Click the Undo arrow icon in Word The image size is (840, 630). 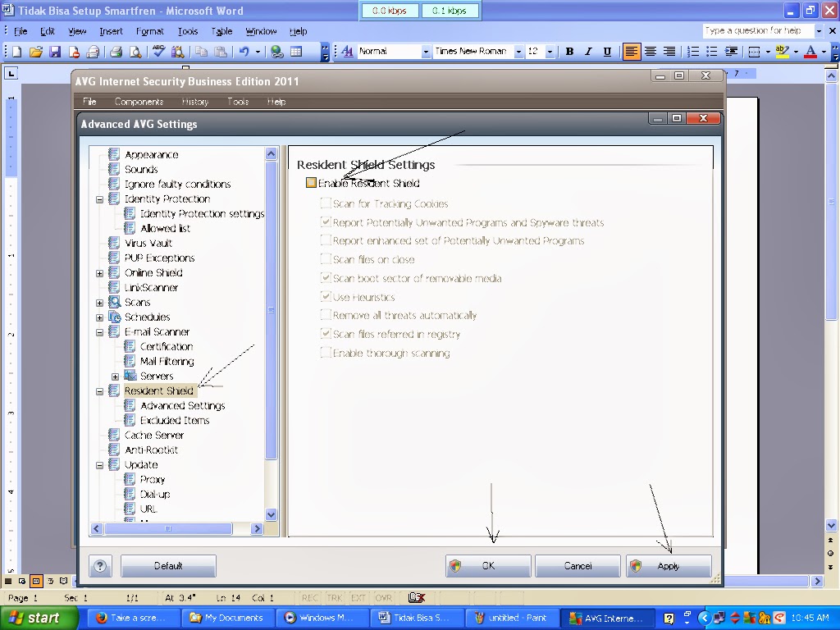[x=244, y=52]
